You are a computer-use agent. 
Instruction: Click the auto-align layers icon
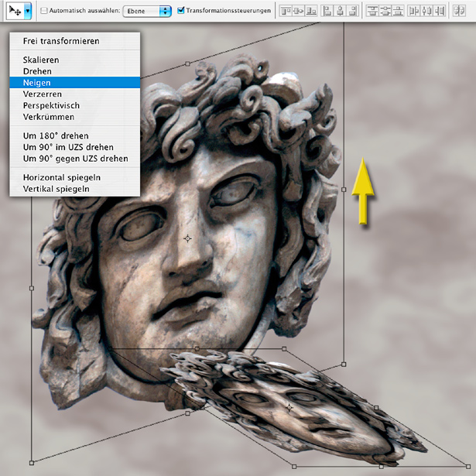tap(459, 12)
